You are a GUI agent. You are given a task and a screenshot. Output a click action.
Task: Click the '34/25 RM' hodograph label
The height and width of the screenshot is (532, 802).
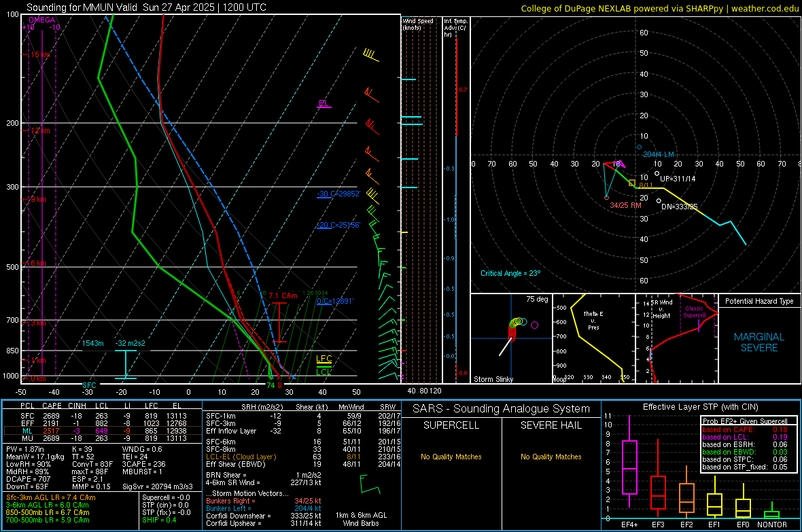pos(625,205)
